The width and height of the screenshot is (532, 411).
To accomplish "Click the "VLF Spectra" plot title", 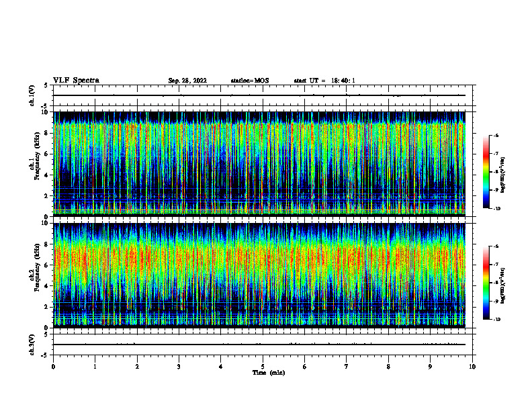I will (76, 81).
